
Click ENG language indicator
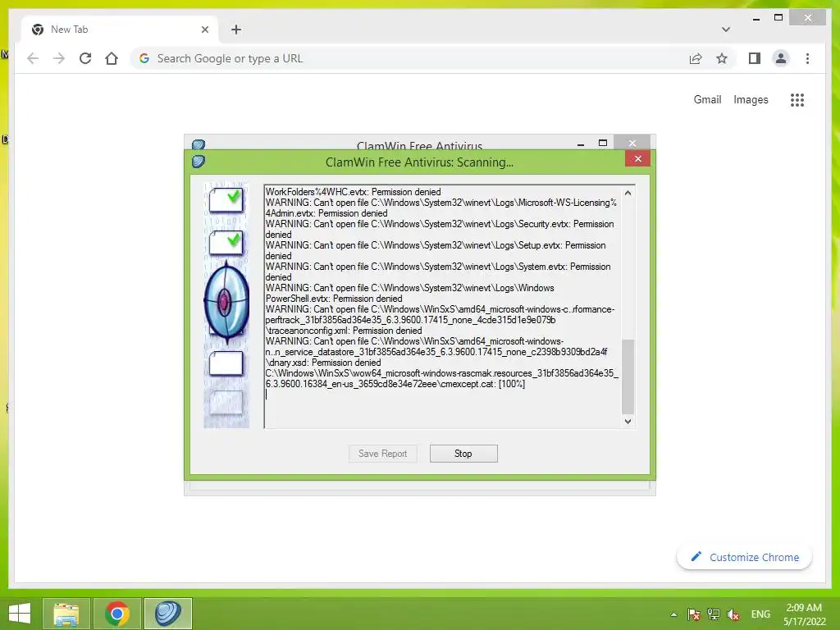[x=760, y=614]
